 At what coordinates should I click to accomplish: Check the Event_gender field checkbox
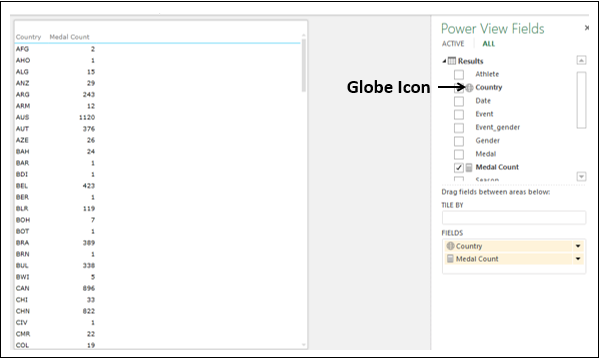point(458,128)
